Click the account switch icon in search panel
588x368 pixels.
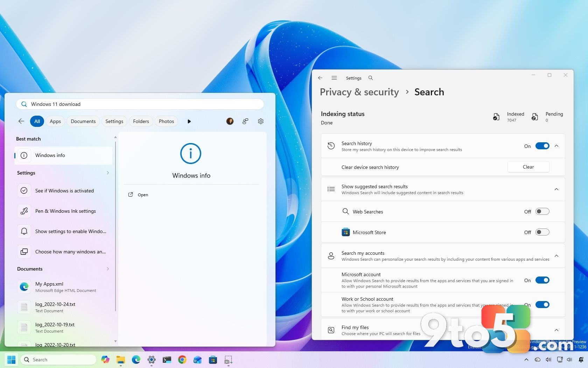[x=245, y=121]
